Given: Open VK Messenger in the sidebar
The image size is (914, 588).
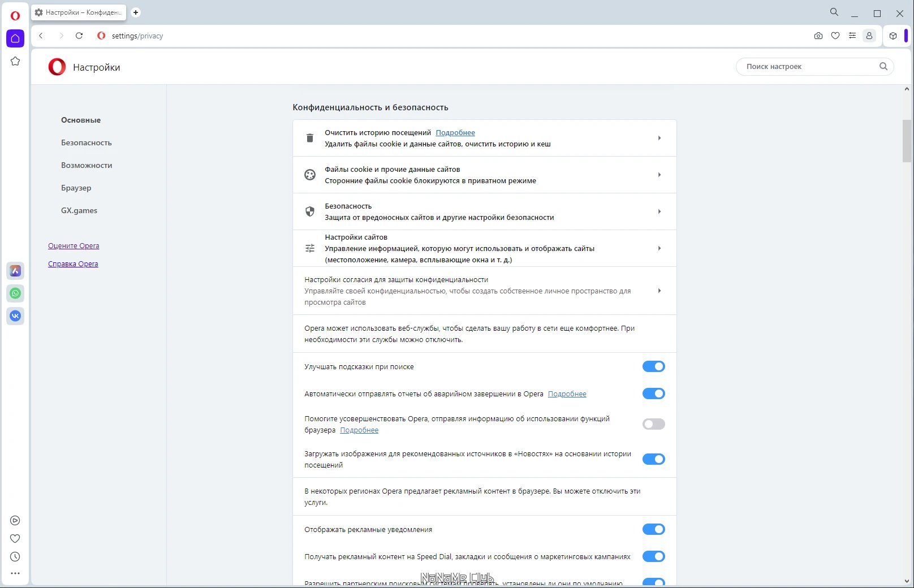Looking at the screenshot, I should (15, 316).
